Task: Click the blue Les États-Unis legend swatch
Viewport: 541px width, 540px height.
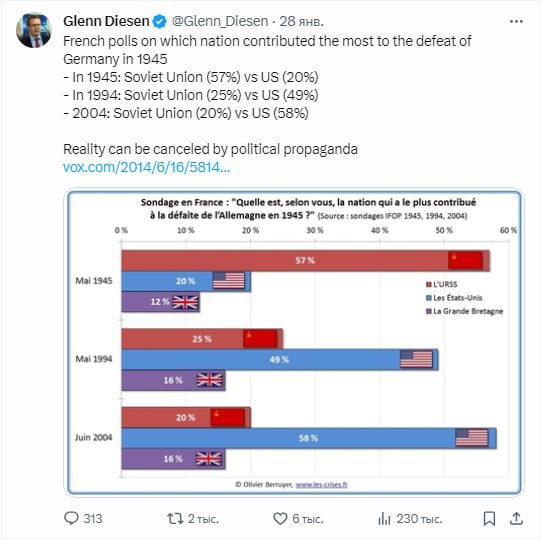Action: (429, 298)
